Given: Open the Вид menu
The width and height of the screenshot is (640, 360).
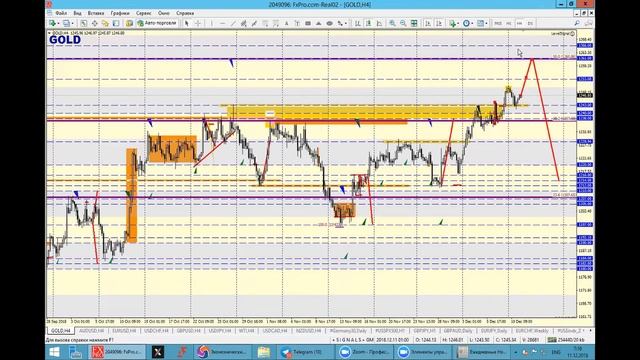Looking at the screenshot, I should (x=77, y=13).
